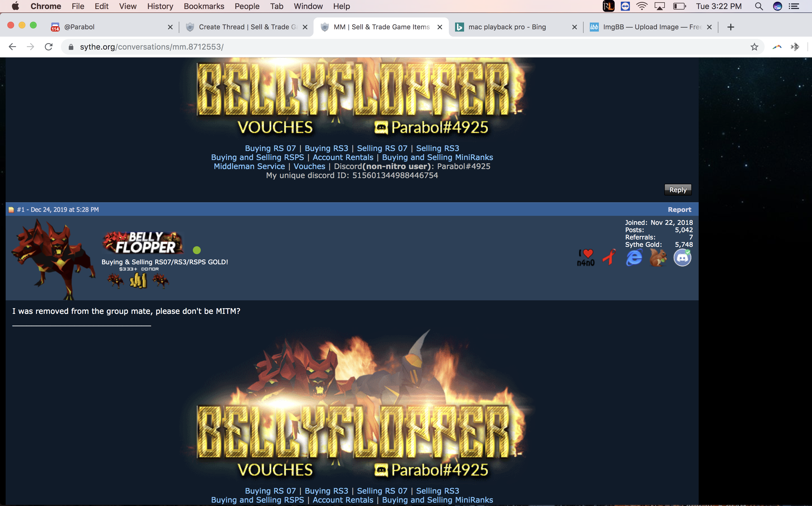This screenshot has width=812, height=506.
Task: Close the @Parabol tab
Action: pyautogui.click(x=170, y=27)
